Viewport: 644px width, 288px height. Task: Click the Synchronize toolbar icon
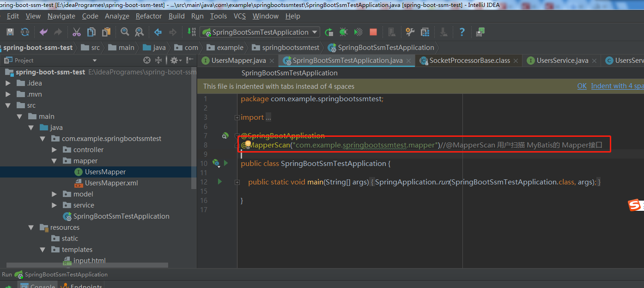click(25, 32)
